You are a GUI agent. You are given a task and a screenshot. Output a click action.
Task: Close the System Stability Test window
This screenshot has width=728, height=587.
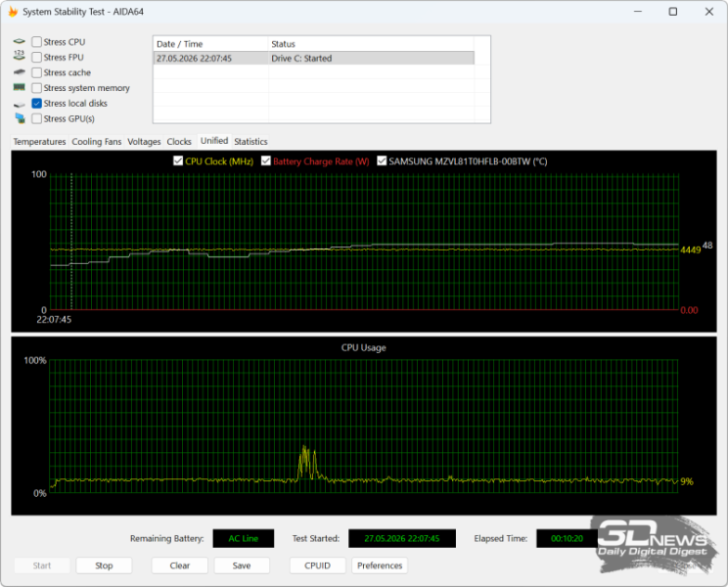[709, 12]
